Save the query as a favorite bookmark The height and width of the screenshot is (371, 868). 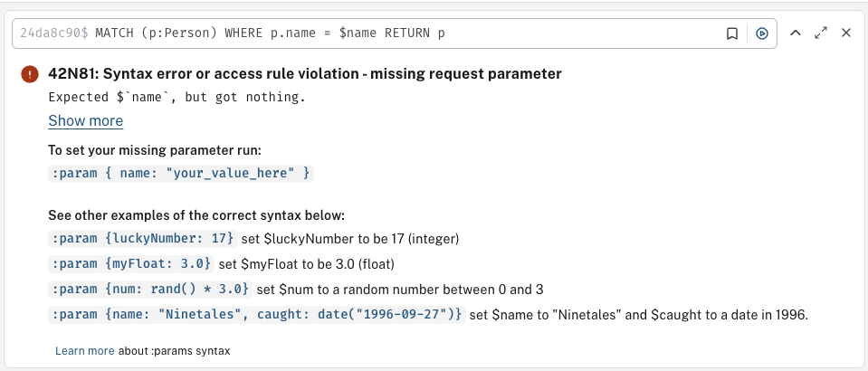(732, 33)
